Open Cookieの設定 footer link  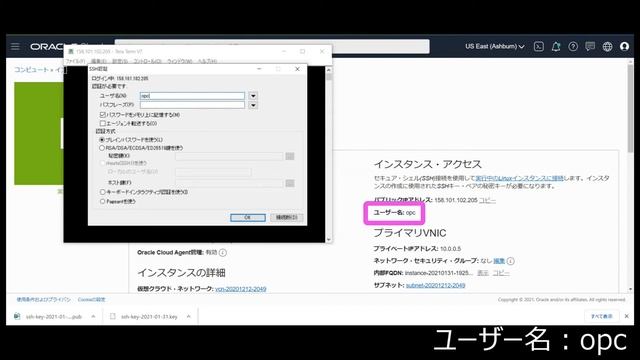pyautogui.click(x=91, y=300)
